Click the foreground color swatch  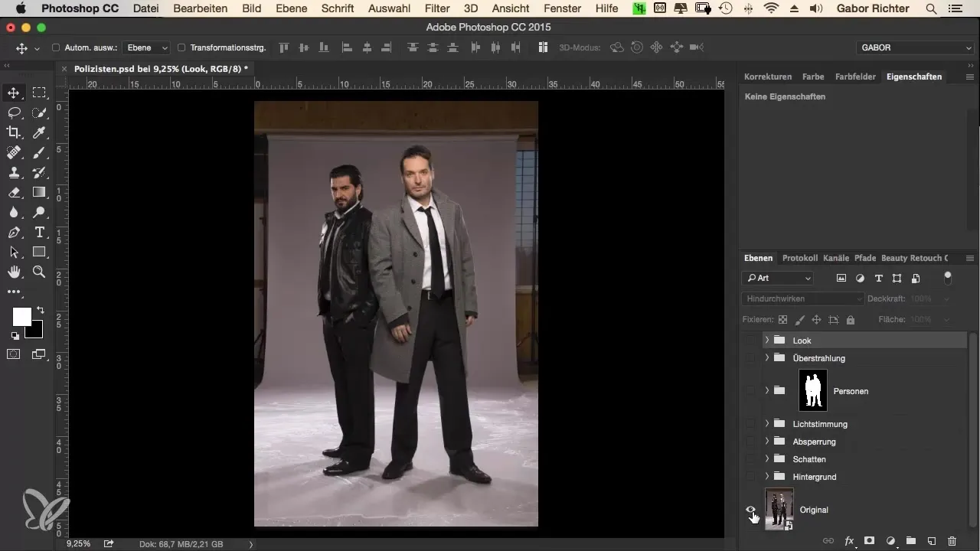point(21,316)
